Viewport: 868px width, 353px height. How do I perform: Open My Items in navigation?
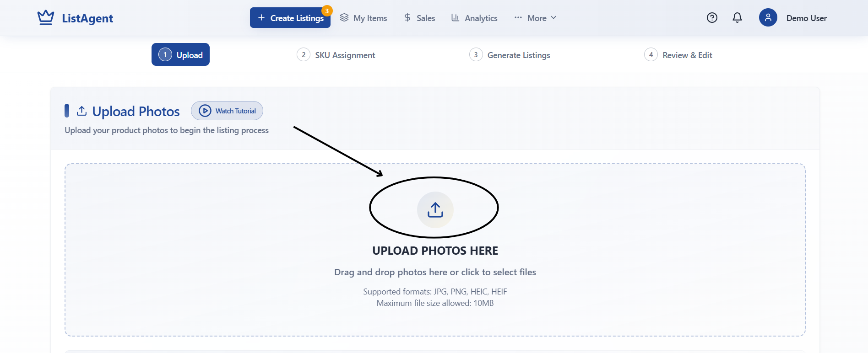(x=363, y=18)
